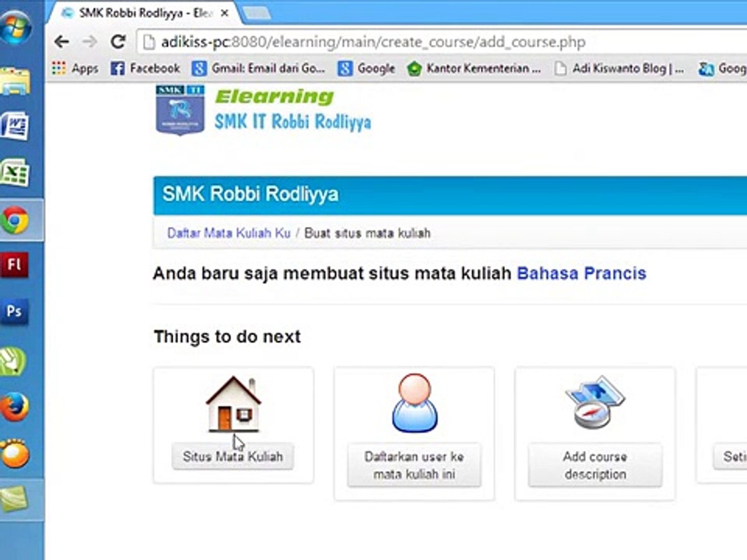Image resolution: width=747 pixels, height=560 pixels.
Task: Click the compass course description icon
Action: [595, 402]
